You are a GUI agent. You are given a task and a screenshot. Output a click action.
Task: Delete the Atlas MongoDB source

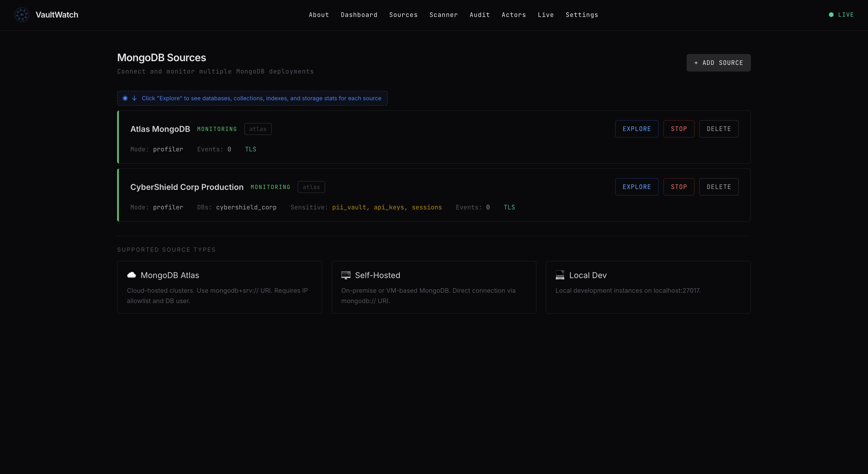[718, 129]
